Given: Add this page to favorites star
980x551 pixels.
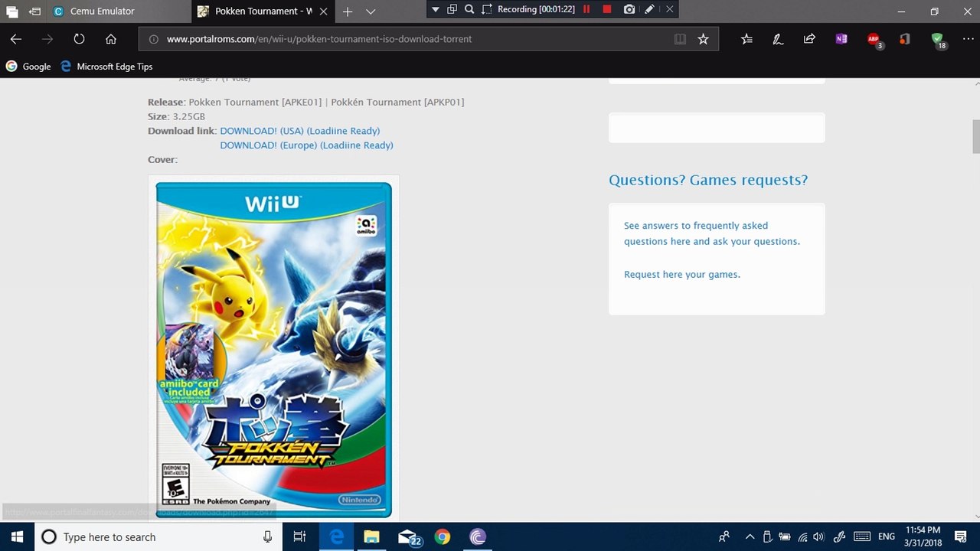Looking at the screenshot, I should (x=703, y=39).
